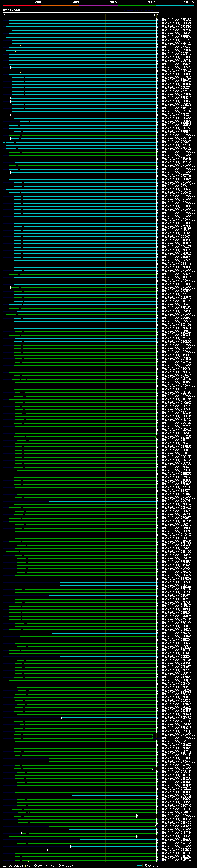Screen dimensions: 197x868
Task: Open hit UniRef100_Q9XF97
Action: click(x=176, y=26)
